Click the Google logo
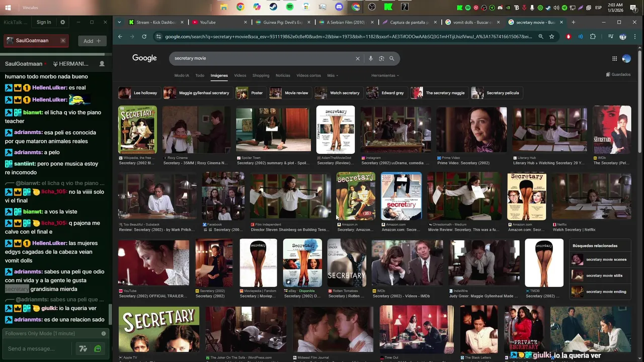Viewport: 644px width, 362px height. (x=144, y=58)
